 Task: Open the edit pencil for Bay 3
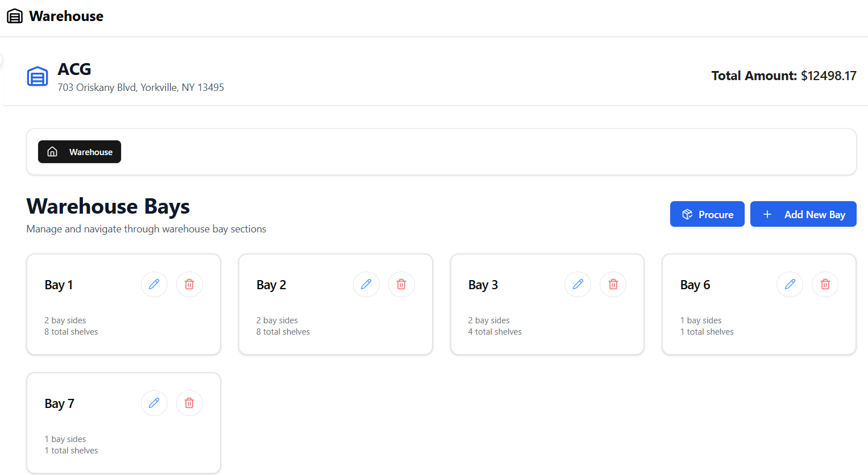[578, 284]
